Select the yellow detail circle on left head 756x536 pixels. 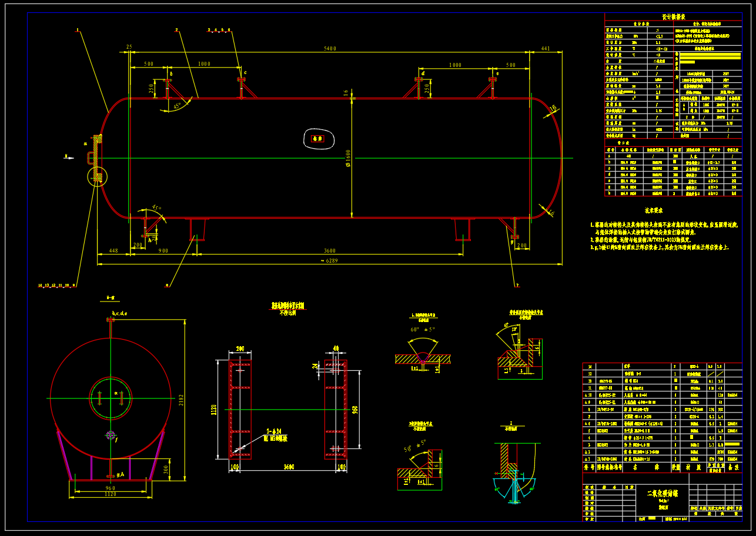pyautogui.click(x=98, y=176)
